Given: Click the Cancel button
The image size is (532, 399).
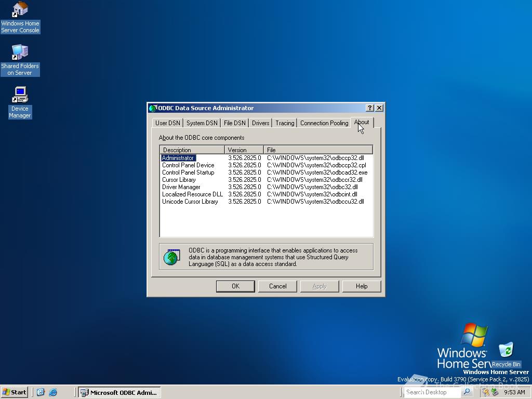Looking at the screenshot, I should [277, 286].
